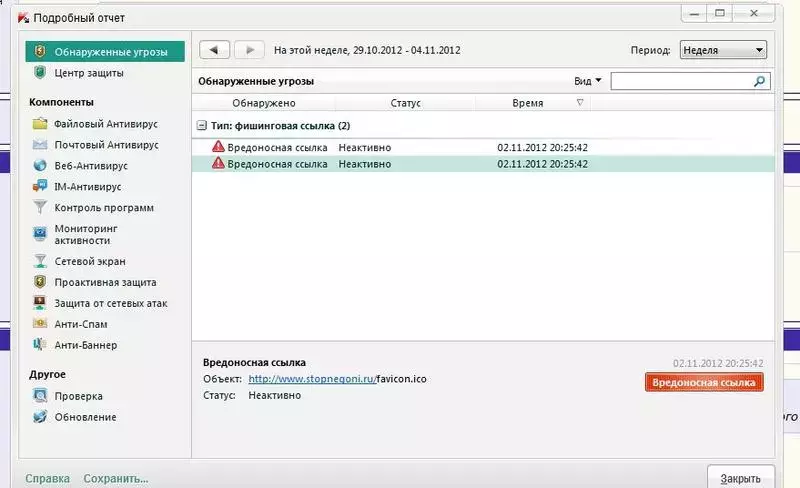Screen dimensions: 800x488
Task: Click Неактивно status in highlighted threat row
Action: (365, 164)
